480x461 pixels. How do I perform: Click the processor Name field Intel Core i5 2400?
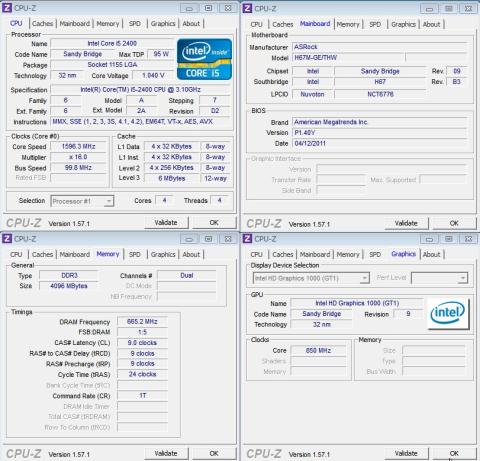click(112, 43)
